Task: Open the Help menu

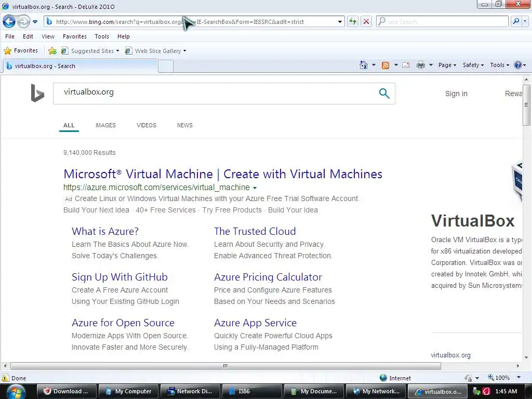Action: (124, 36)
